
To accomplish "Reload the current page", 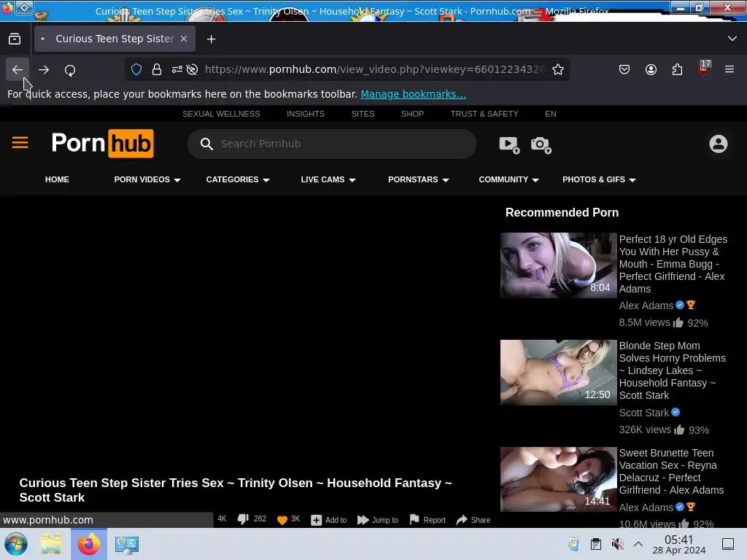I will 70,70.
